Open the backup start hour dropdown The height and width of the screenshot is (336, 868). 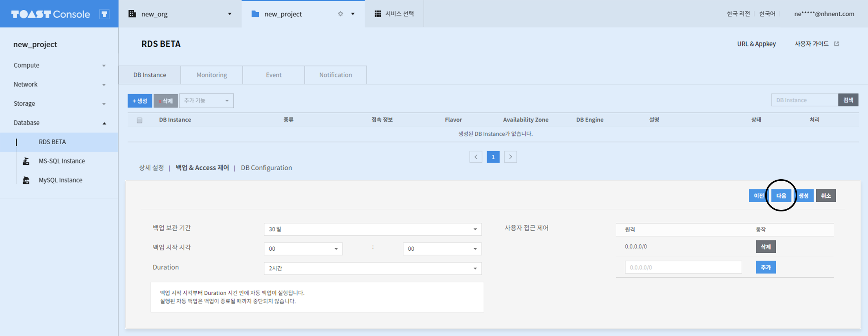click(303, 249)
